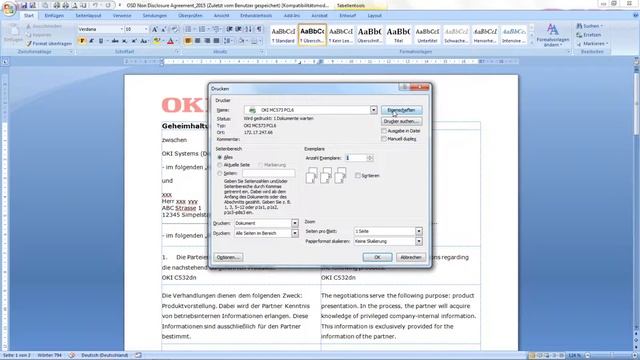
Task: Switch to the Sendungen ribbon tab
Action: coord(155,16)
